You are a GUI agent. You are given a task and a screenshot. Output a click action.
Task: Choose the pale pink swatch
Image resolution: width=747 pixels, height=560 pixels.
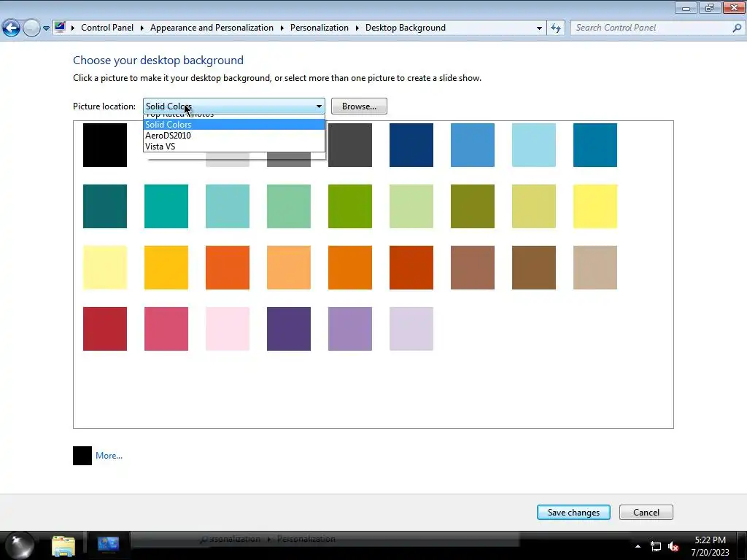click(x=228, y=329)
